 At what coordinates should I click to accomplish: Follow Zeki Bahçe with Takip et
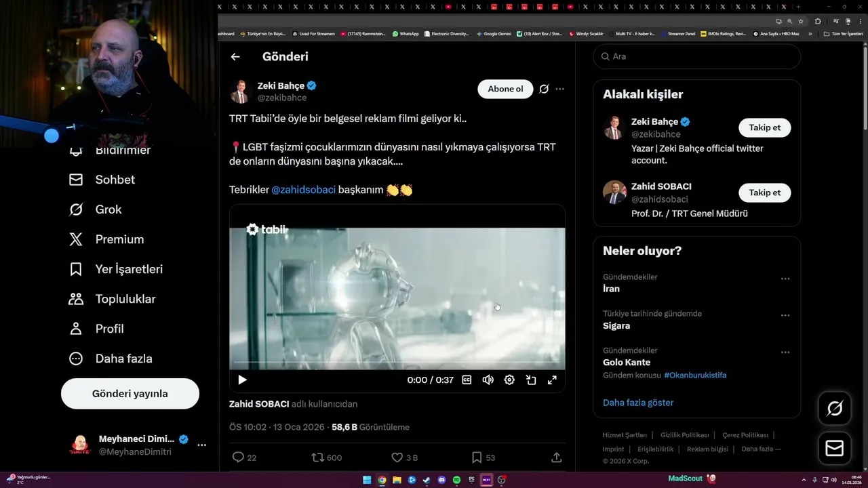click(764, 127)
